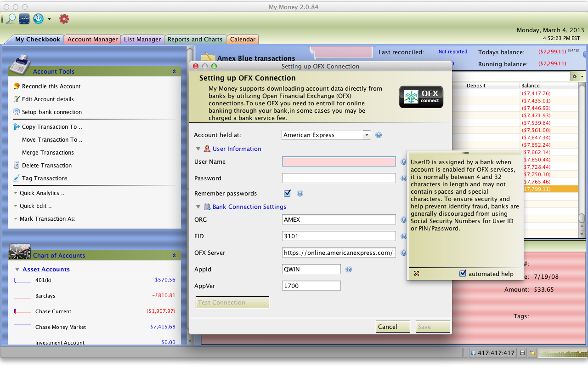This screenshot has height=368, width=588.
Task: Click help icon next to Remember passwords
Action: (300, 194)
